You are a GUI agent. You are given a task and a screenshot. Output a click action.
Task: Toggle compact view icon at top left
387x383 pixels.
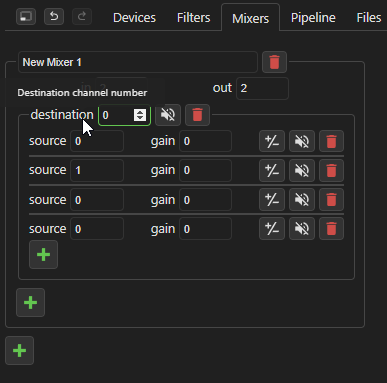coord(26,16)
